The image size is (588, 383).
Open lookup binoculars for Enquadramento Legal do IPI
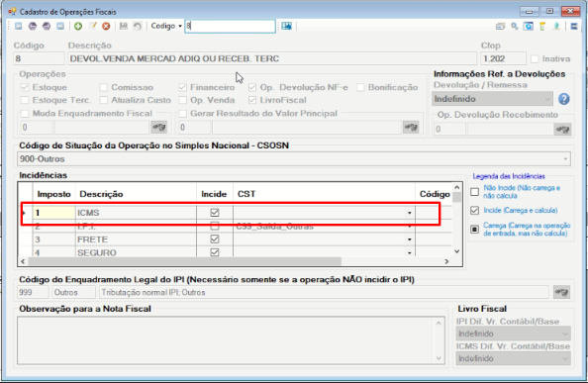pos(561,292)
